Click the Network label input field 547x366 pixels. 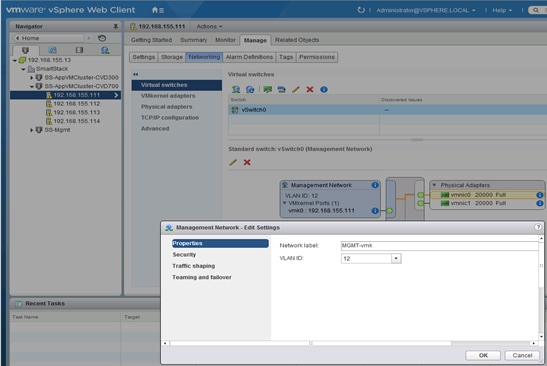click(x=439, y=245)
